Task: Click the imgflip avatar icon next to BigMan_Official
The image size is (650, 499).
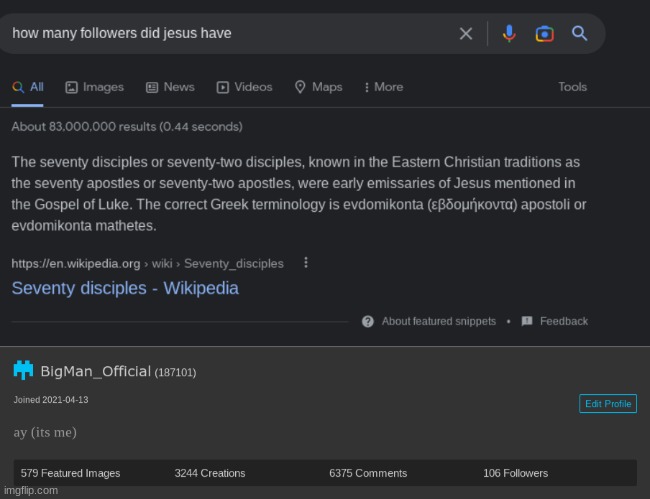Action: point(23,370)
